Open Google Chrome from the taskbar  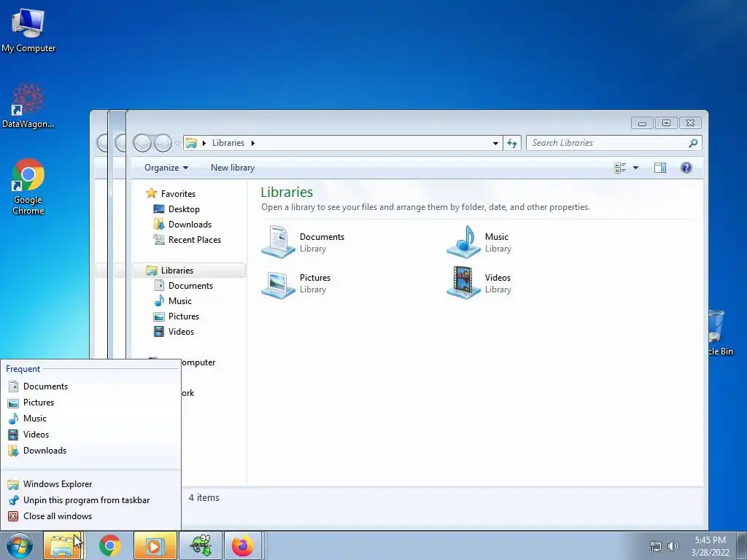109,545
